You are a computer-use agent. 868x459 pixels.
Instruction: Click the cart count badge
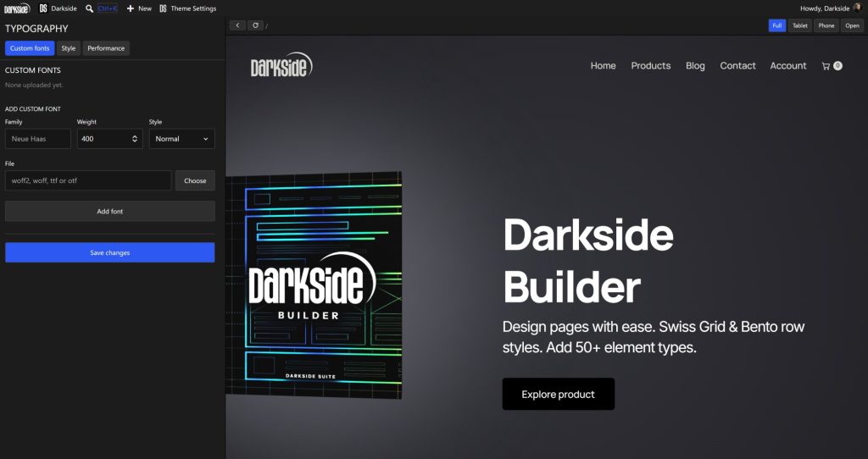coord(837,66)
